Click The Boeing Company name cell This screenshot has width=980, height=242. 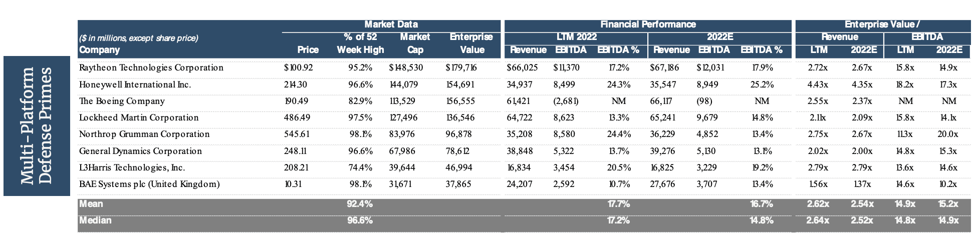[122, 101]
